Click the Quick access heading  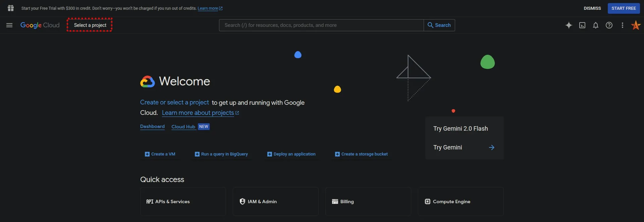[x=162, y=179]
